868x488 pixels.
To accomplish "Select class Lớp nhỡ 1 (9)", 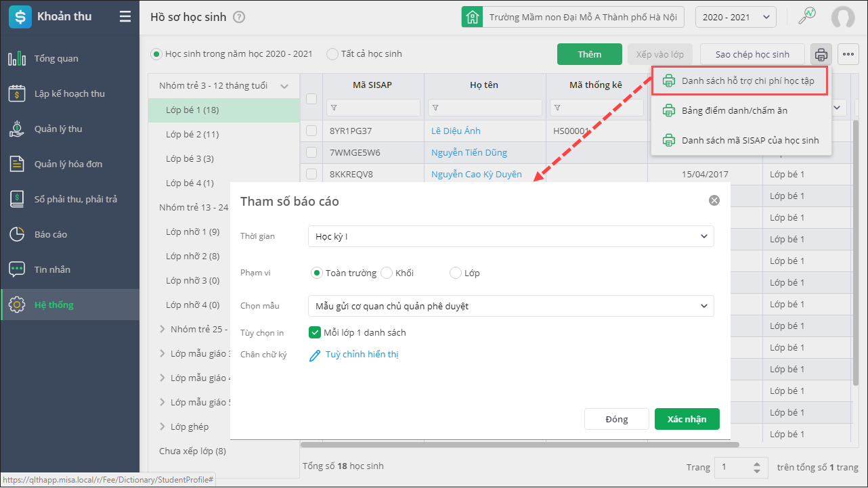I will click(x=192, y=231).
